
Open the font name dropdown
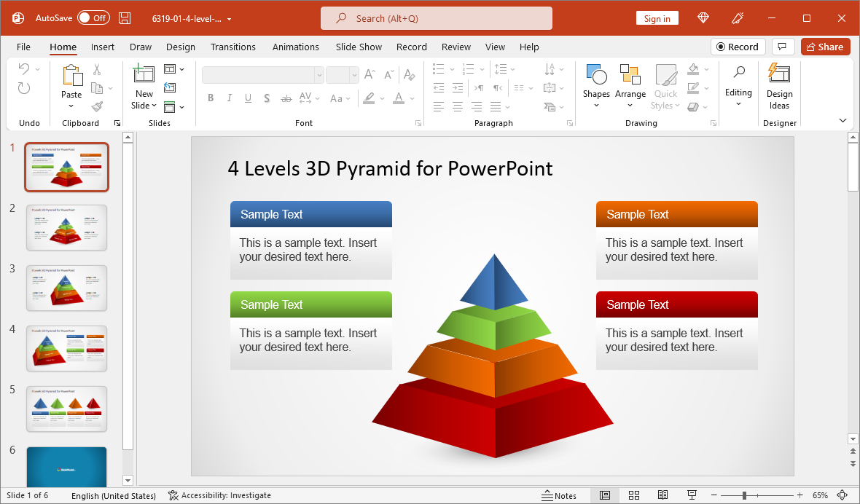(x=318, y=74)
